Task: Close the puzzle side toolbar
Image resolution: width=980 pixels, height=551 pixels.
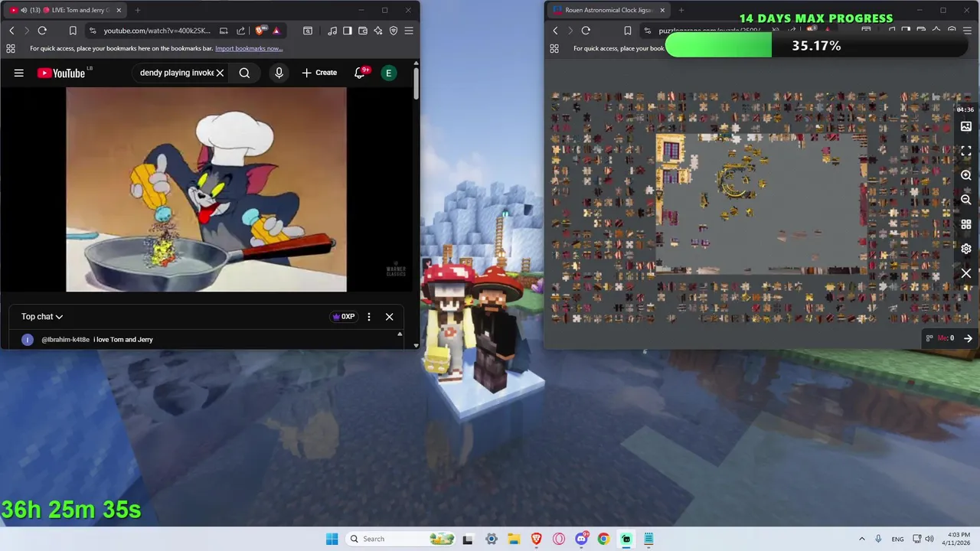Action: tap(966, 273)
